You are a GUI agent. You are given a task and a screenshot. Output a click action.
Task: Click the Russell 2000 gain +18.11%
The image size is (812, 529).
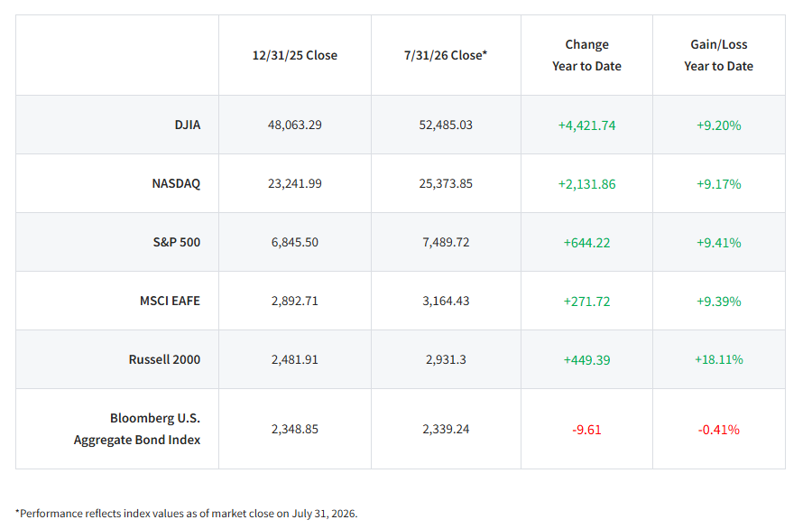coord(719,359)
